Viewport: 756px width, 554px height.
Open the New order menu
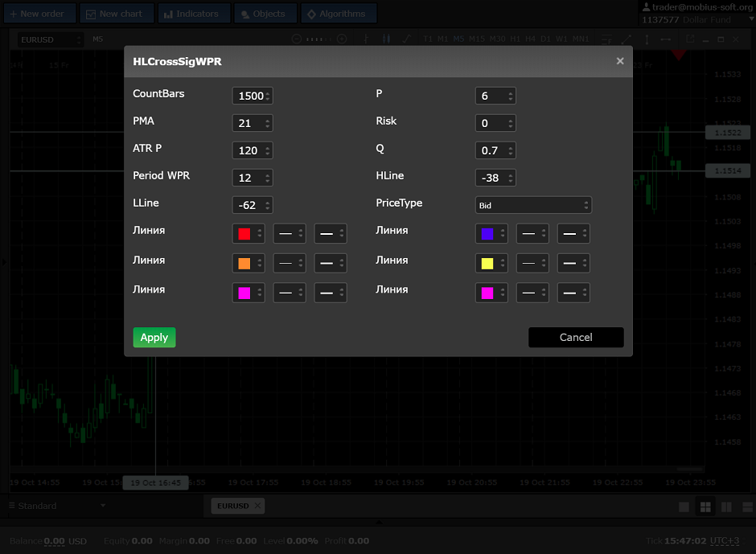[40, 14]
